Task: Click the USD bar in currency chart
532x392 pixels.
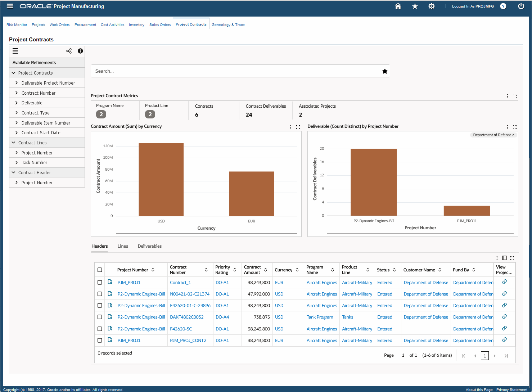Action: [x=161, y=180]
